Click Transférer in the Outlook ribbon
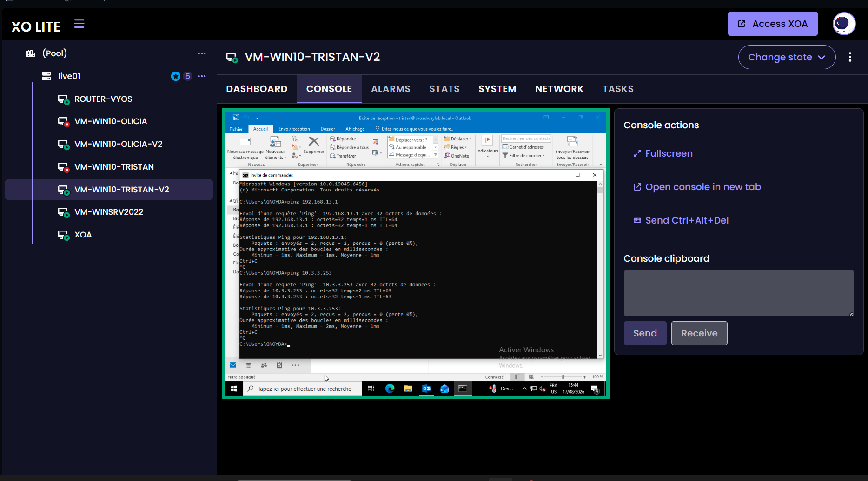868x481 pixels. pyautogui.click(x=343, y=156)
